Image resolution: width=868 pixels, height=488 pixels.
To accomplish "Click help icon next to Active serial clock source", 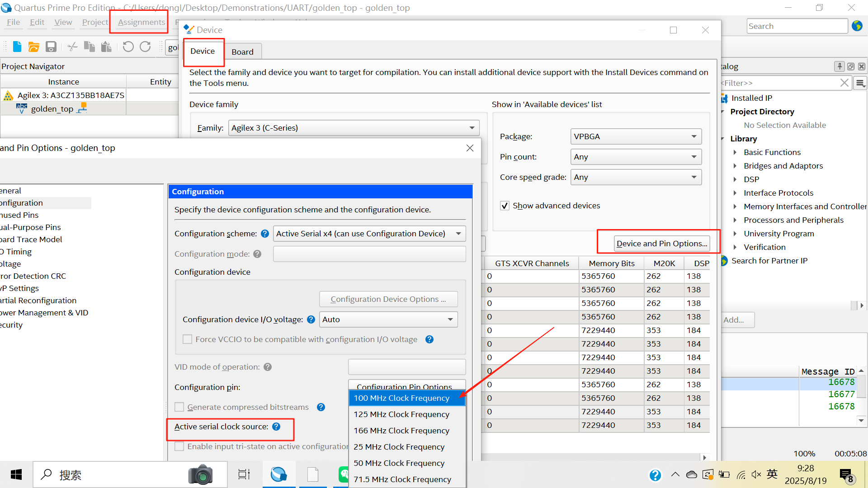I will tap(276, 427).
